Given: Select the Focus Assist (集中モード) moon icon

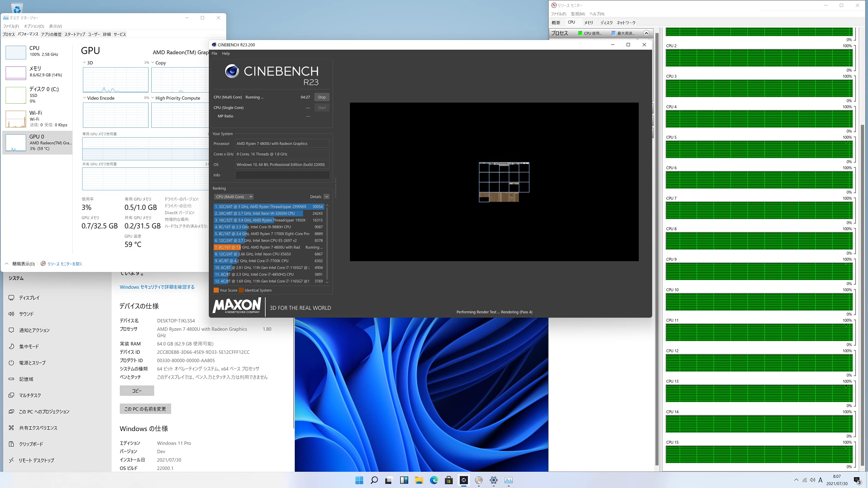Looking at the screenshot, I should click(x=11, y=346).
